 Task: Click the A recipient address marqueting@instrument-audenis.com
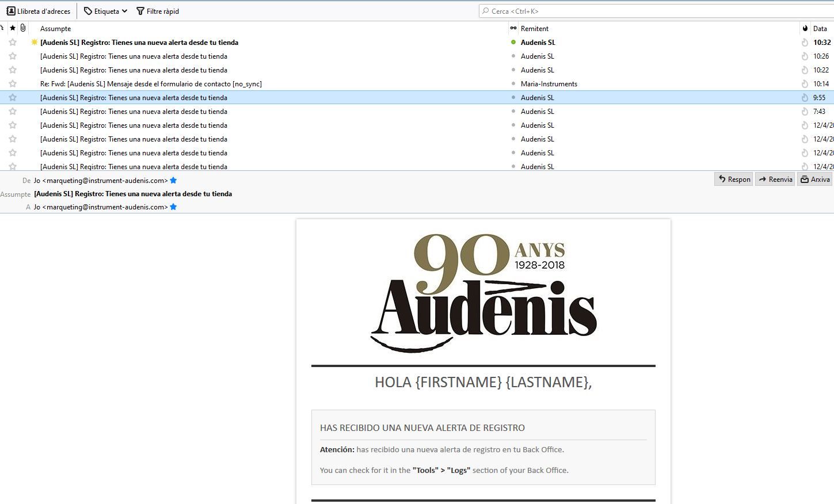(101, 207)
